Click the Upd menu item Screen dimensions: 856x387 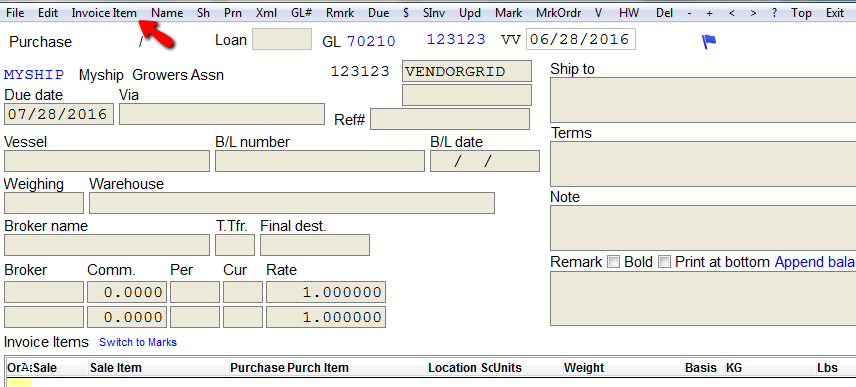click(x=470, y=13)
